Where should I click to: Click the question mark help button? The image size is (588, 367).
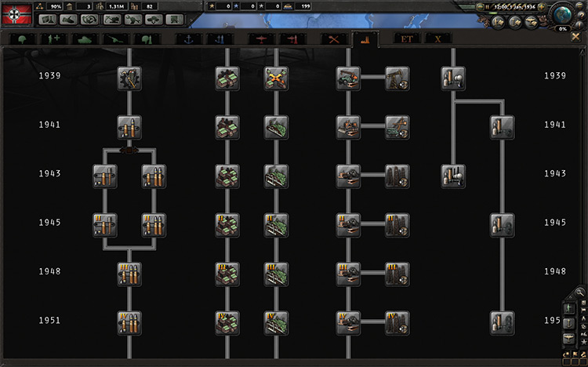(581, 14)
